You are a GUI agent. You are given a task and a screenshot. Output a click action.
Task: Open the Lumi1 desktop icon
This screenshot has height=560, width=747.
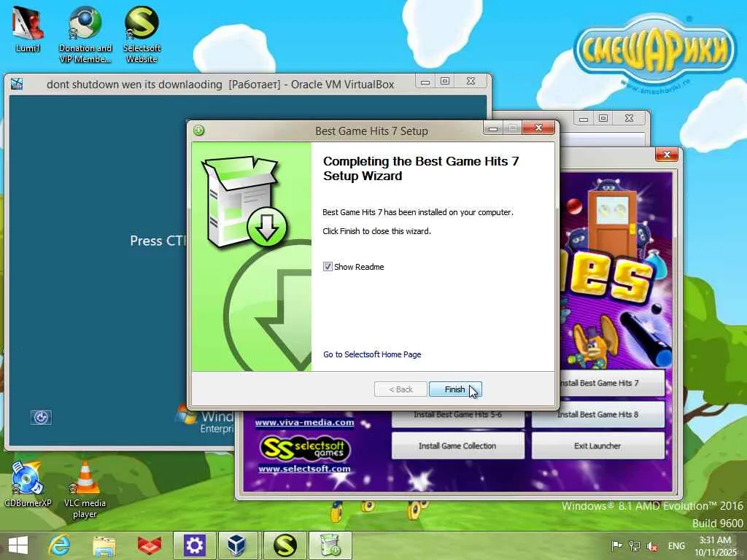click(x=27, y=29)
